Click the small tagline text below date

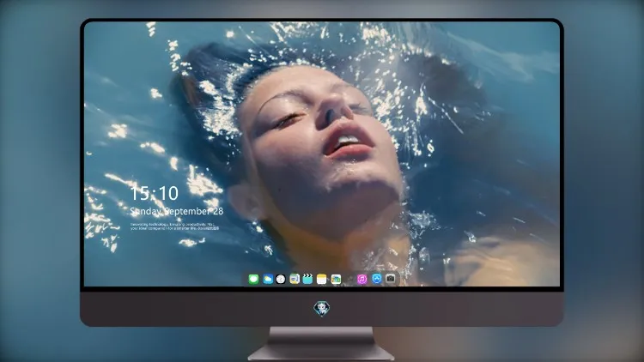[x=174, y=226]
